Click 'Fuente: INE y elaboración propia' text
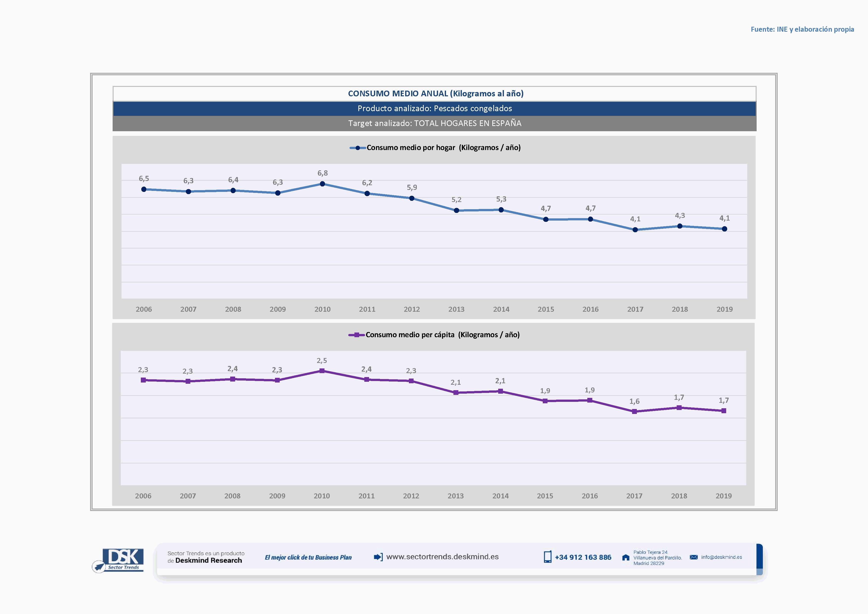Image resolution: width=868 pixels, height=614 pixels. click(802, 29)
